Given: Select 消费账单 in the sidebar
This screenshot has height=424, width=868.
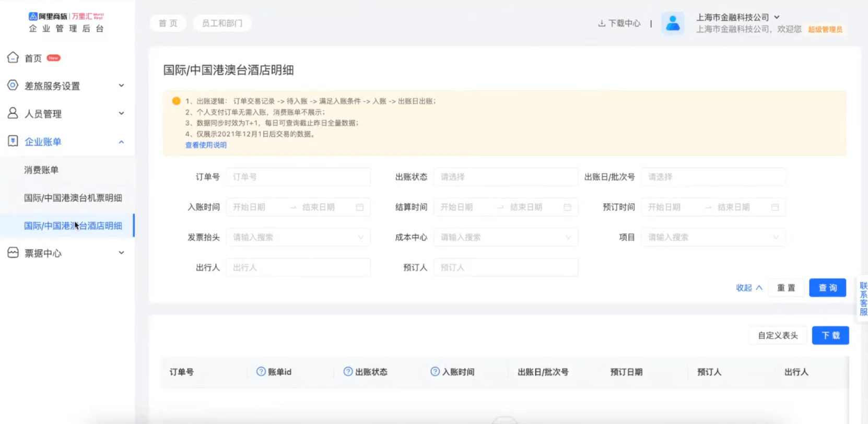Looking at the screenshot, I should (x=41, y=170).
